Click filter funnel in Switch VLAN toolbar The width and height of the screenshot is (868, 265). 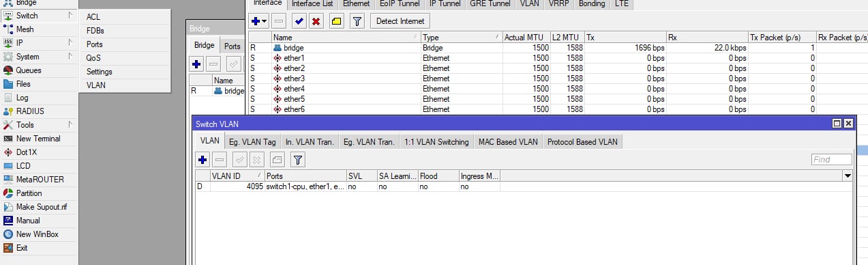(x=298, y=160)
